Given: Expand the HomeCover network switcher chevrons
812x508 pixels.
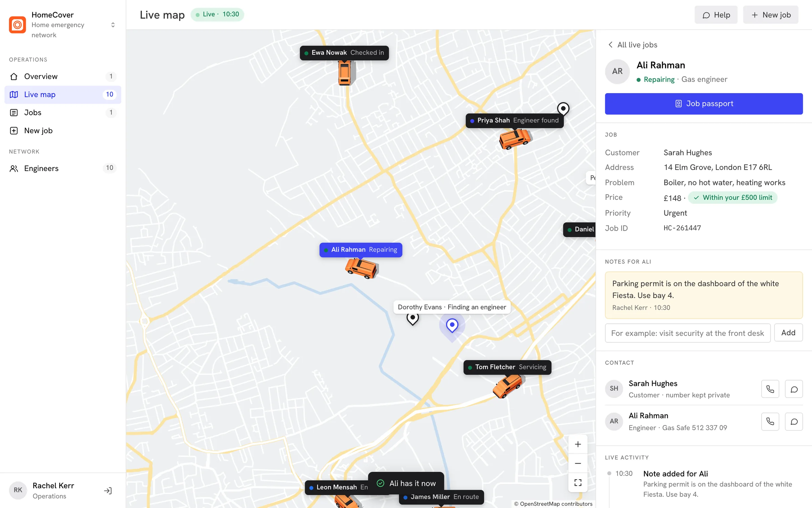Looking at the screenshot, I should 113,25.
